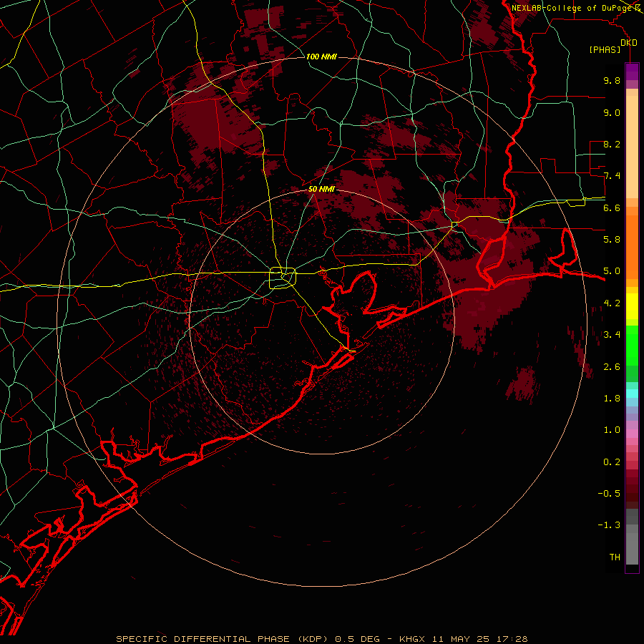
Task: Click the 7.4 legend value
Action: click(612, 176)
